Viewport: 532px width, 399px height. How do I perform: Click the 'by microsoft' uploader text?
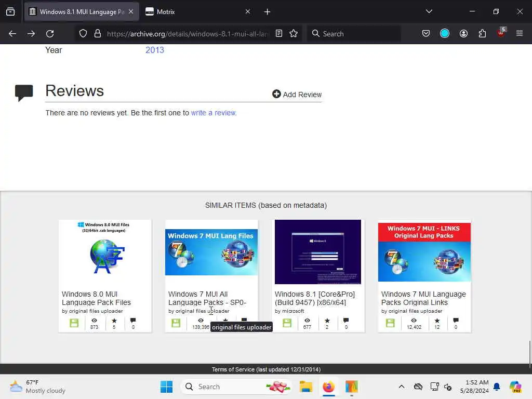pos(289,311)
